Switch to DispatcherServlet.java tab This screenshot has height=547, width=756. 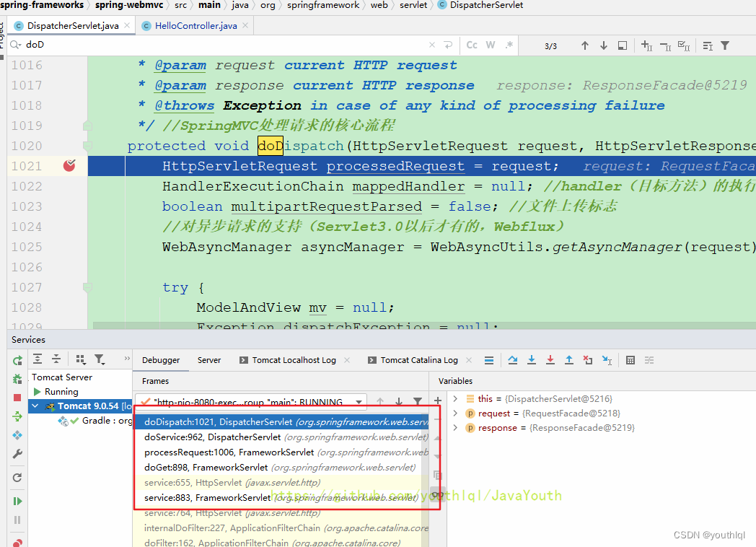click(72, 25)
